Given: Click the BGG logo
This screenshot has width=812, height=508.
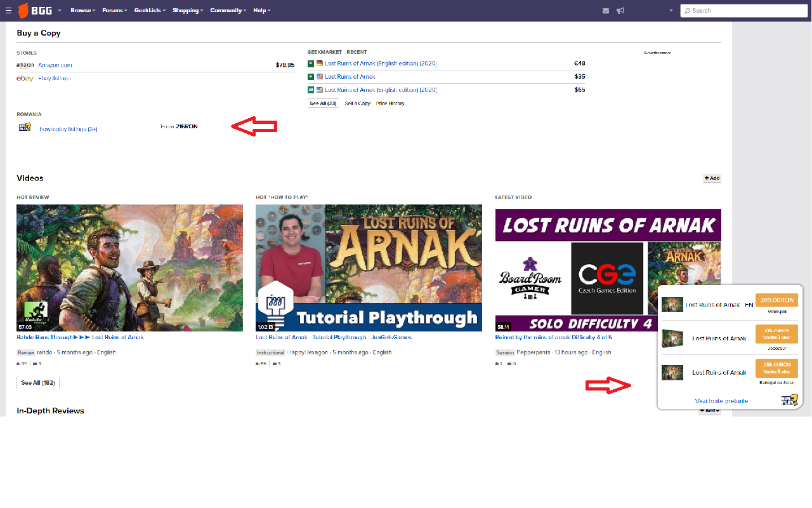Looking at the screenshot, I should click(35, 11).
